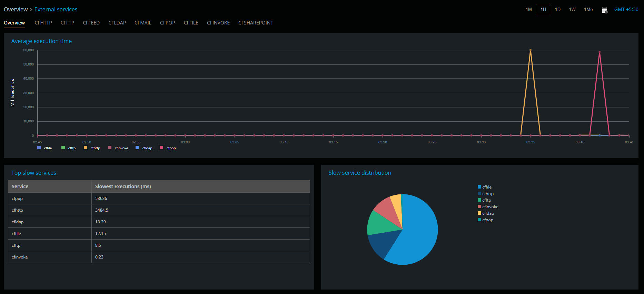644x294 pixels.
Task: Switch to the CFFEED tab
Action: click(x=91, y=23)
